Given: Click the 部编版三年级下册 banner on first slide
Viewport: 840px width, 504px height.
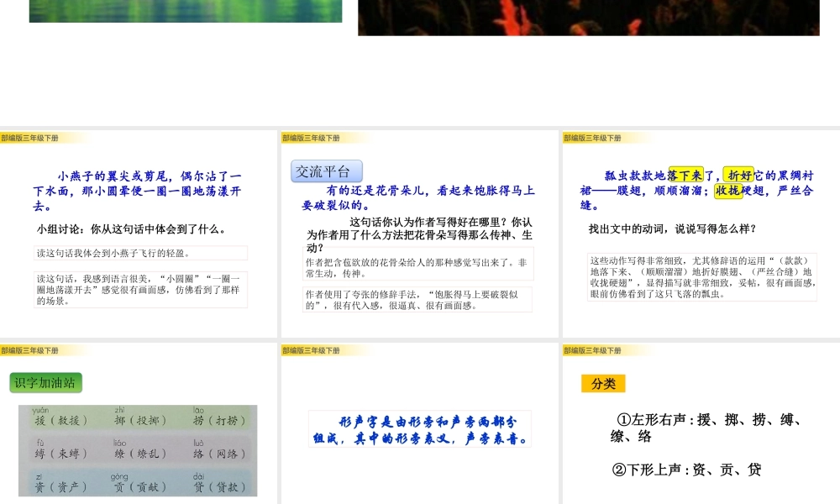Looking at the screenshot, I should 32,136.
